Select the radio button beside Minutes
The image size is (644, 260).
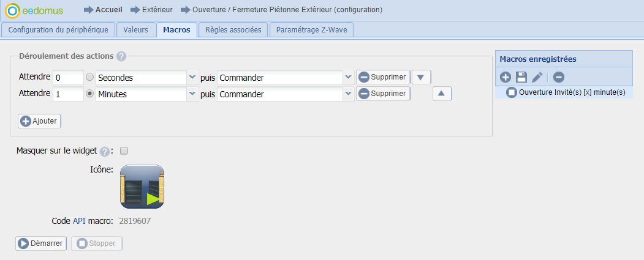click(x=90, y=94)
